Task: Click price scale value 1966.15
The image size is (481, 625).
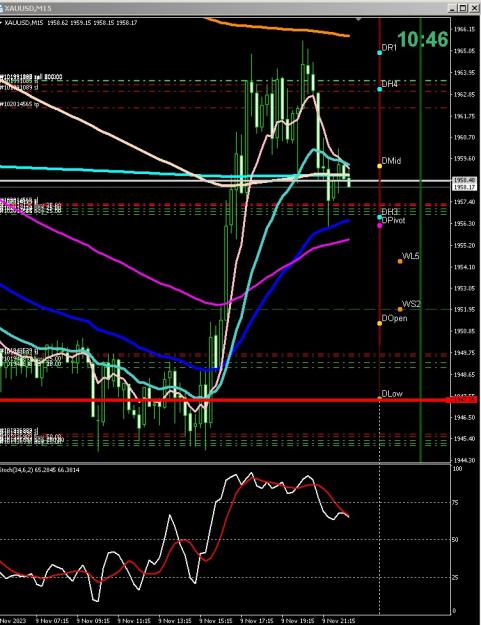Action: (465, 29)
